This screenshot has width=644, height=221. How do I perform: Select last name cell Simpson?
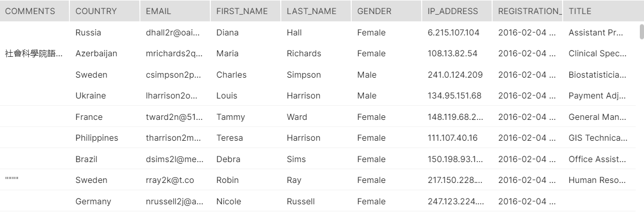point(304,75)
